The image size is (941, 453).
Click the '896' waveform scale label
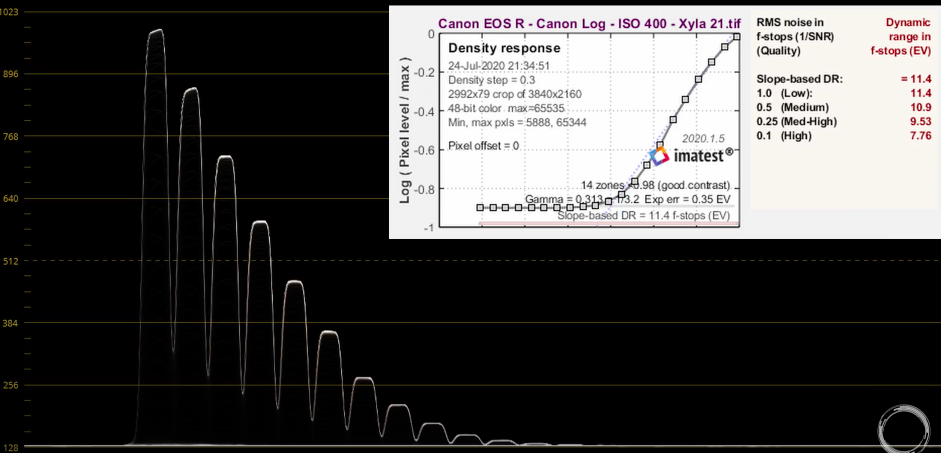9,74
